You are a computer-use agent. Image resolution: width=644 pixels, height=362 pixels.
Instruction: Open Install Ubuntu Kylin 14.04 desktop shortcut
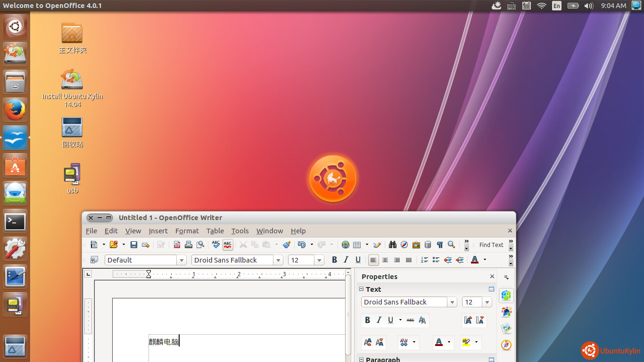click(x=72, y=79)
